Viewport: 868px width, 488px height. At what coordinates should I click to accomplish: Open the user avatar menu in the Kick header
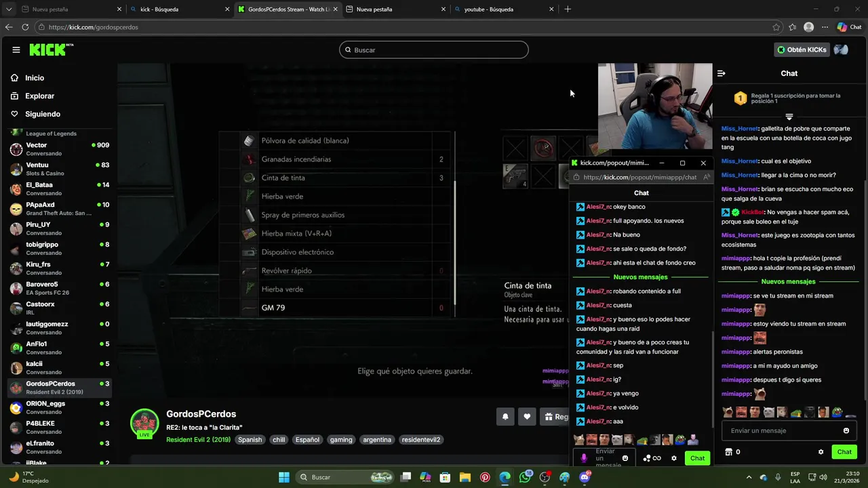click(x=841, y=49)
